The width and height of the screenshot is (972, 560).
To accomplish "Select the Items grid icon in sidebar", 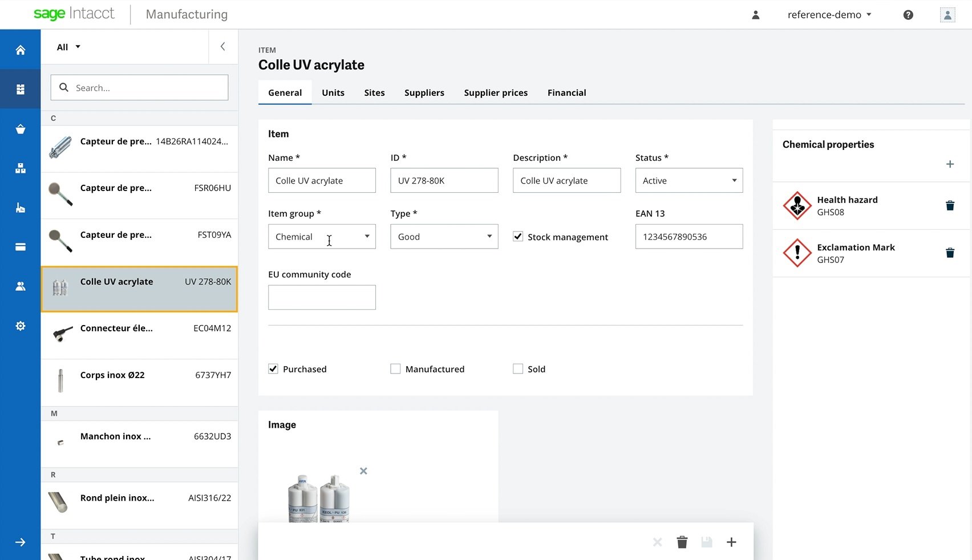I will coord(20,88).
